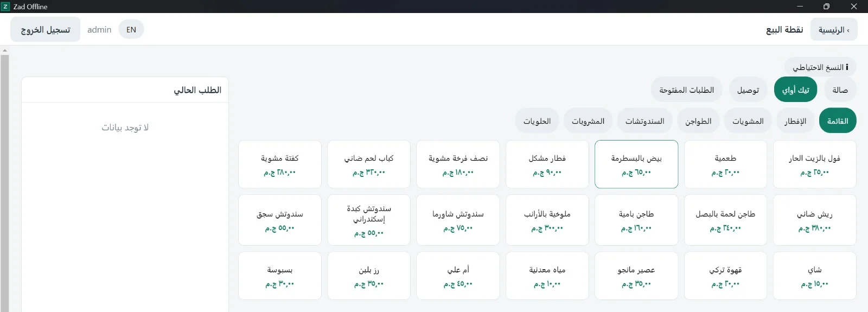Image resolution: width=868 pixels, height=312 pixels.
Task: Filter by الطواجن tagines category
Action: point(698,120)
